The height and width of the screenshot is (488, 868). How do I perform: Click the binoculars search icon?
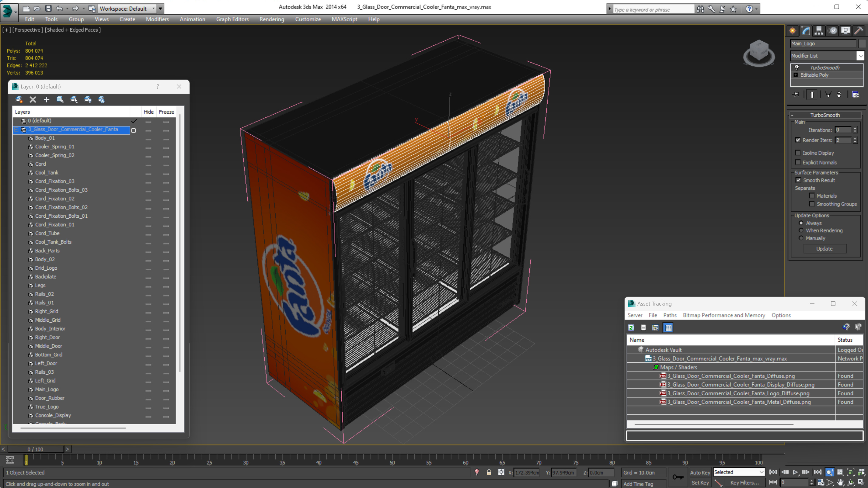[701, 9]
